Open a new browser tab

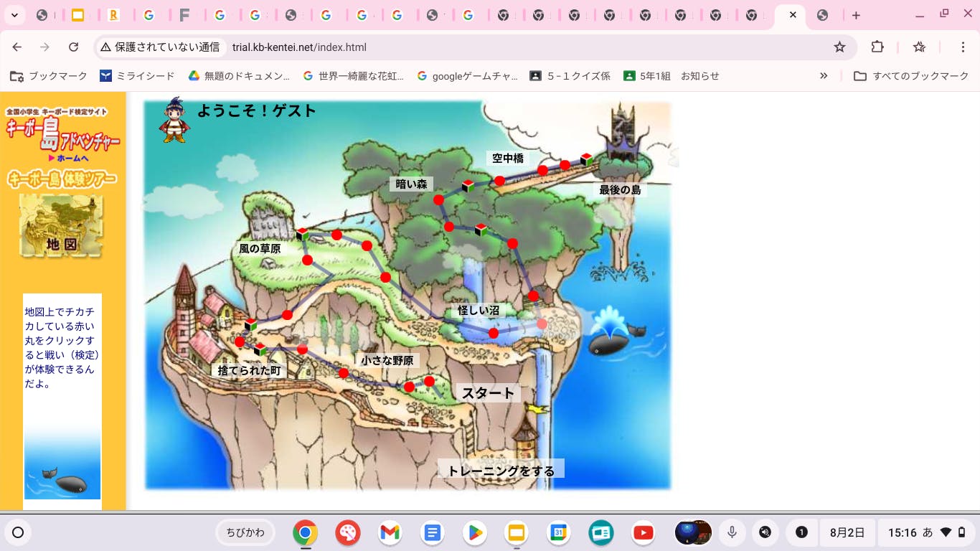(x=856, y=15)
